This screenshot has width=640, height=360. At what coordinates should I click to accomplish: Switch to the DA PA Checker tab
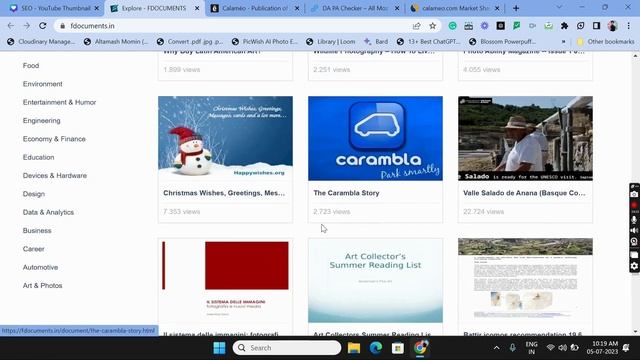point(355,8)
